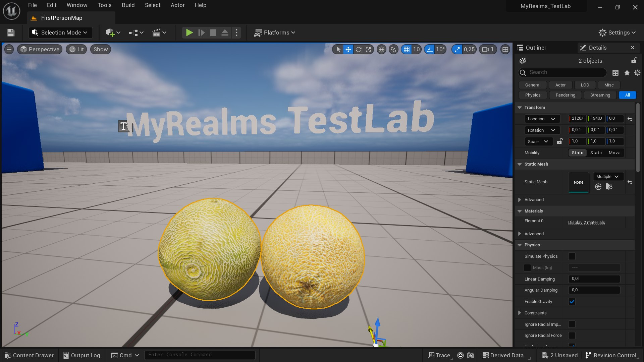Viewport: 644px width, 362px height.
Task: Open the add content cube icon menu
Action: [113, 33]
